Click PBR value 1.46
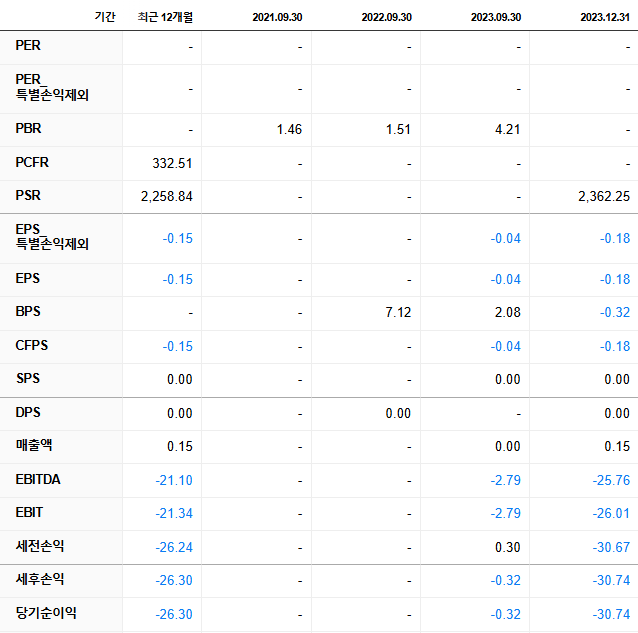 [289, 129]
